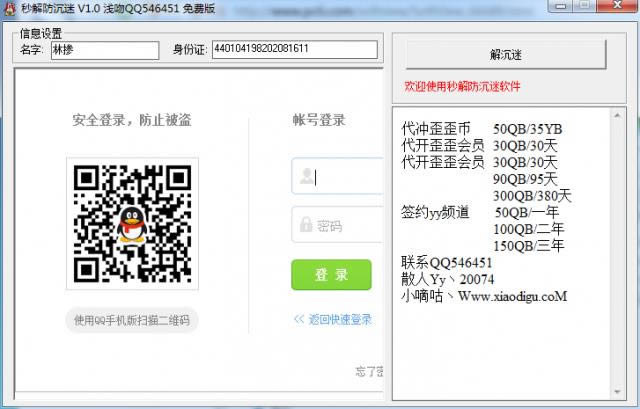This screenshot has width=640, height=409.
Task: Click 使用QQ手机版扫描二维码 hint label
Action: [x=132, y=320]
